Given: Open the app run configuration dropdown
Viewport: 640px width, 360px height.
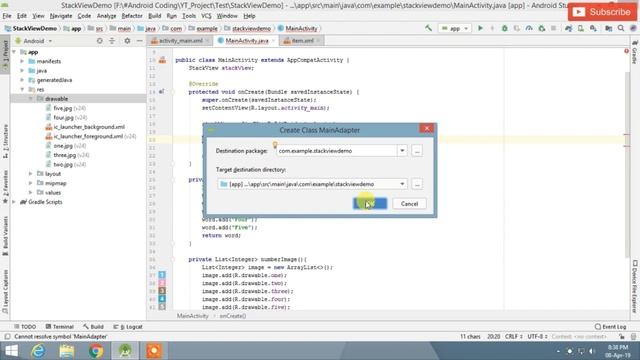Looking at the screenshot, I should 455,28.
